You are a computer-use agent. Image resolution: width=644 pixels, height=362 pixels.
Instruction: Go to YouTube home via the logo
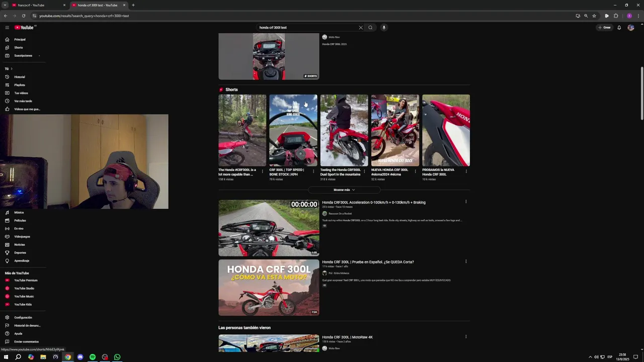[24, 28]
